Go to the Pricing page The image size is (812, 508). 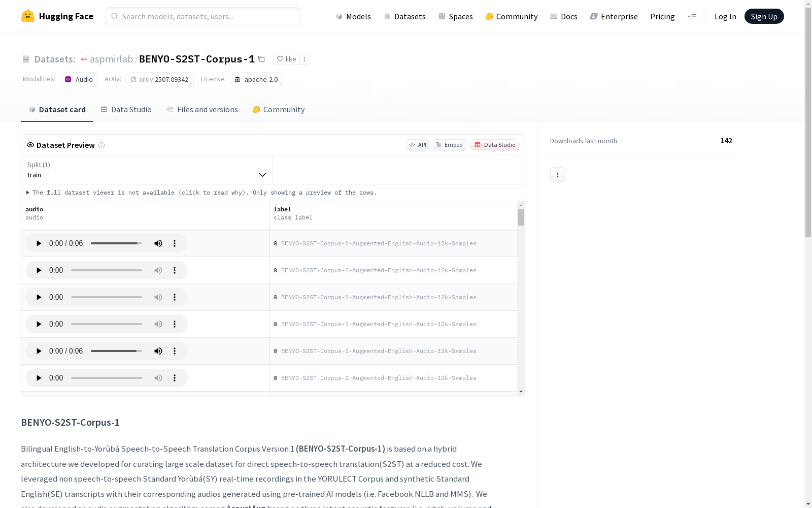tap(662, 16)
